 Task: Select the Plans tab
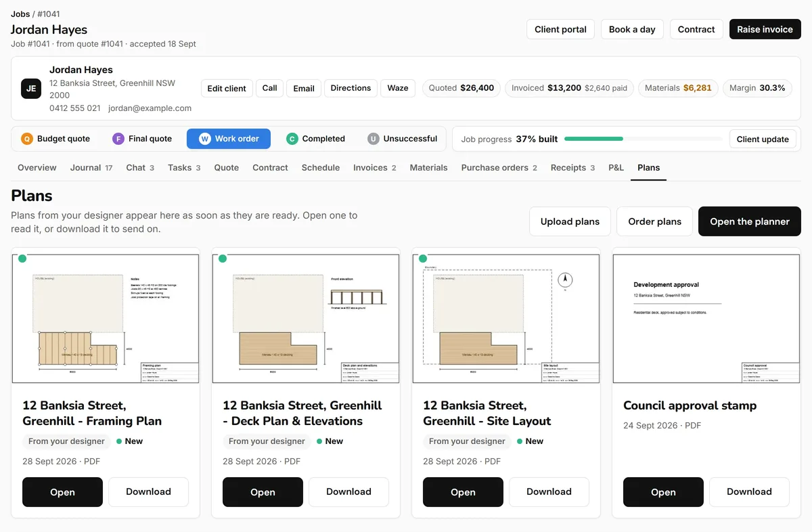648,168
